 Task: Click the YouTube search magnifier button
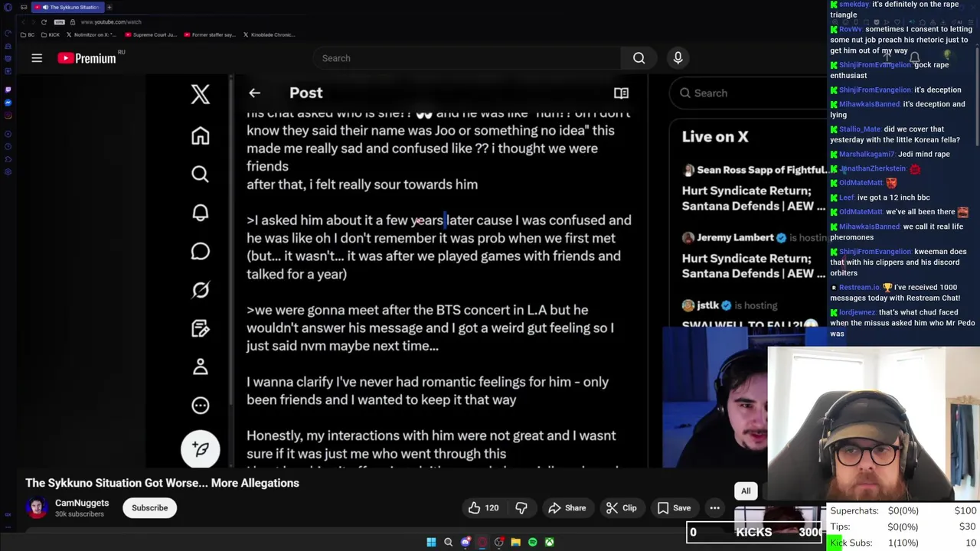click(639, 58)
